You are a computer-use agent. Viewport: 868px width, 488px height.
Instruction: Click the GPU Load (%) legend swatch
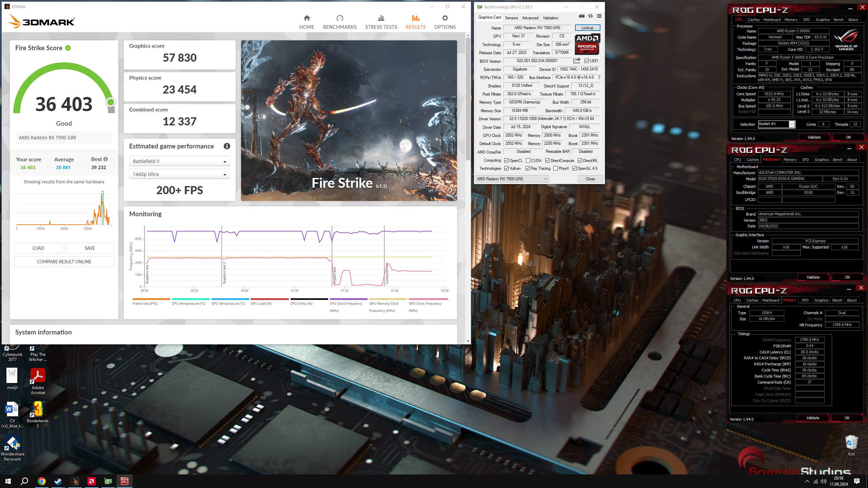tap(270, 299)
